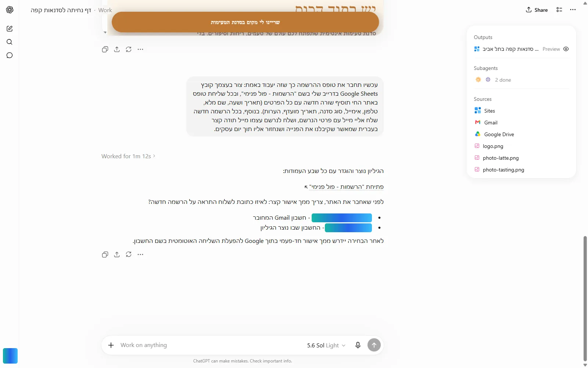Click the Sites icon in Sources

coord(478,110)
